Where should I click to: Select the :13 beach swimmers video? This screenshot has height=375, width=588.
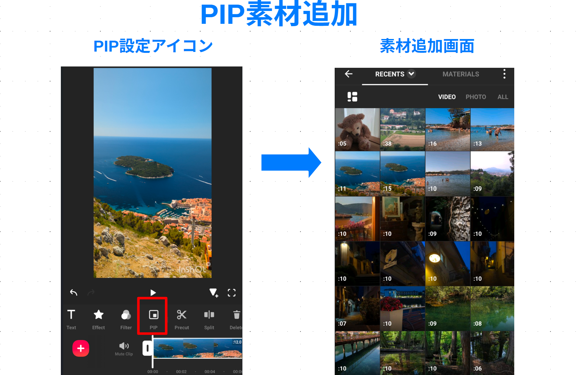[492, 129]
